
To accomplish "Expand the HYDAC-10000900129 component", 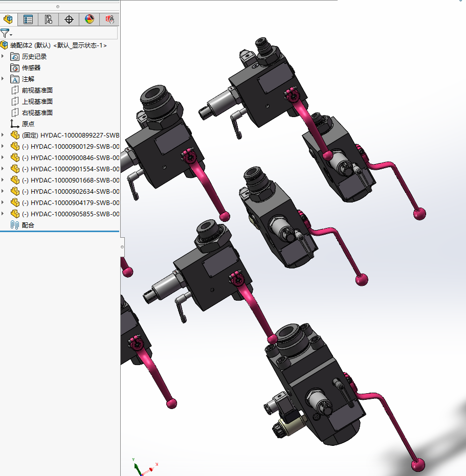I will point(3,146).
